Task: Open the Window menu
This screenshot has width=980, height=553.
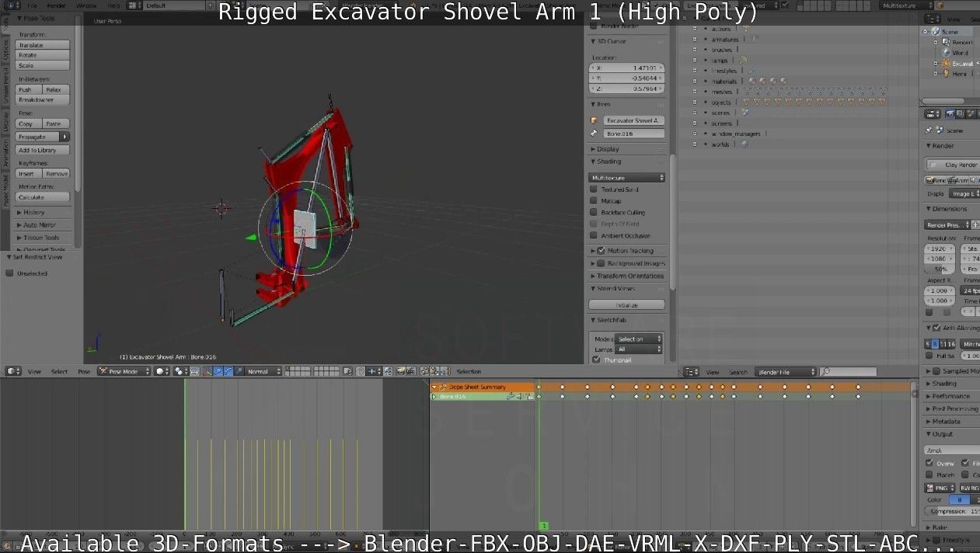Action: tap(85, 5)
